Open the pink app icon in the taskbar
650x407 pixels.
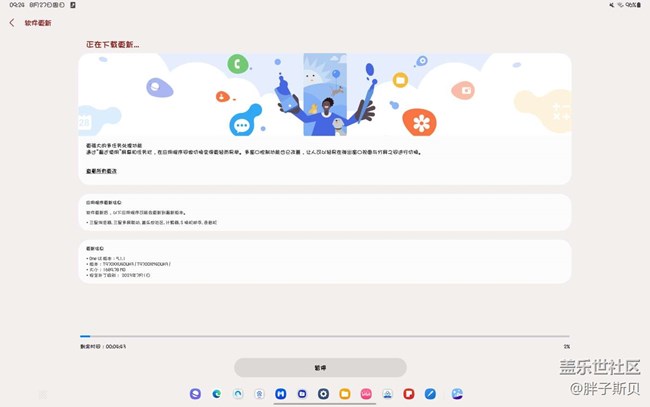366,394
